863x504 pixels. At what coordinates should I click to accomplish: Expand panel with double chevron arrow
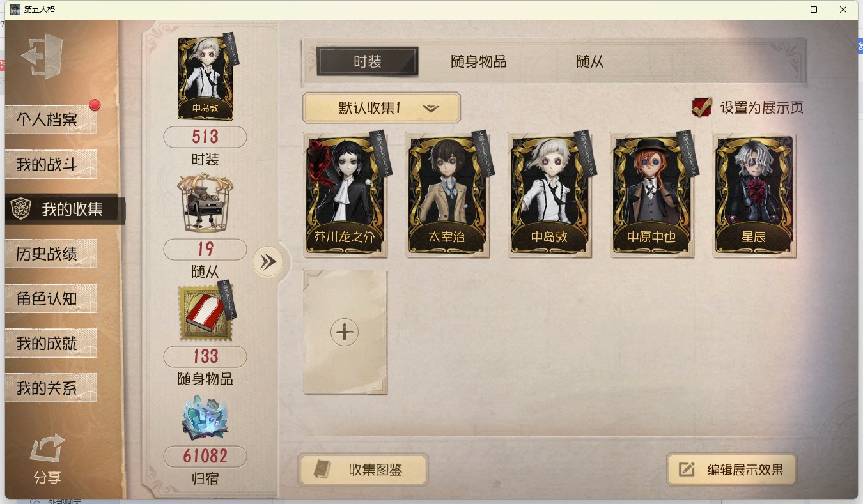(268, 261)
